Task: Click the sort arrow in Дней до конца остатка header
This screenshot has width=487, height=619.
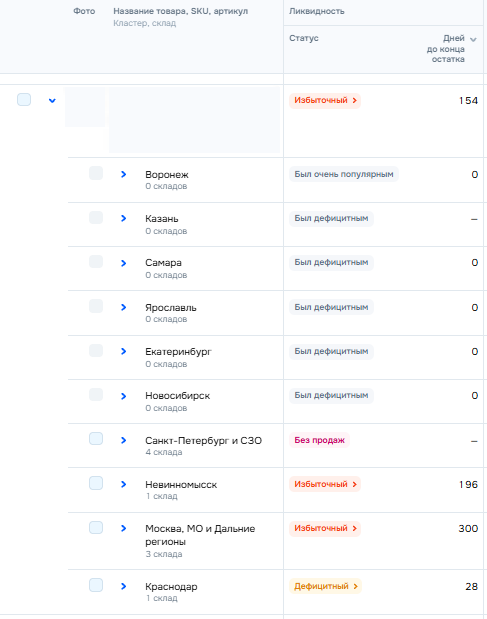Action: pos(474,39)
